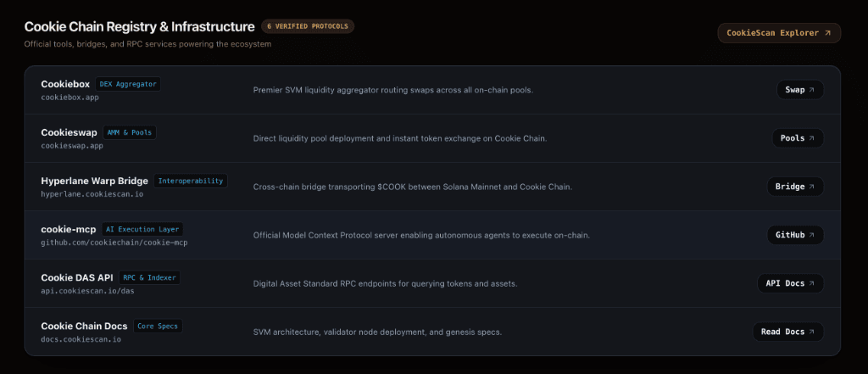Image resolution: width=868 pixels, height=374 pixels.
Task: Click the 'Official tools, bridges, and RPC services' subtitle
Action: point(147,44)
